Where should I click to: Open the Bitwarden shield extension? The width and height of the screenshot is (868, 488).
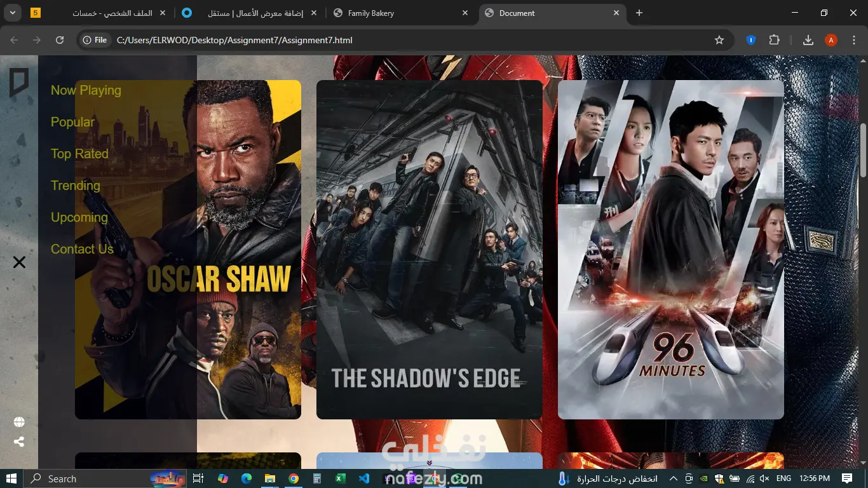point(750,40)
